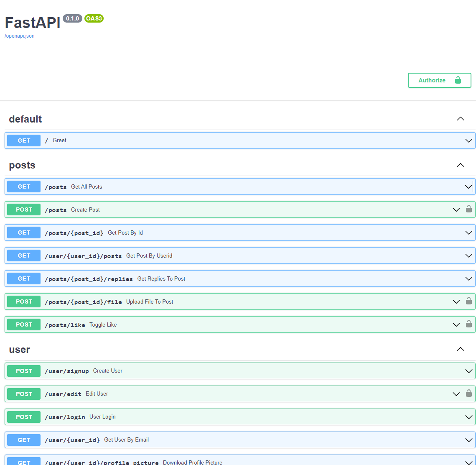This screenshot has height=465, width=476.
Task: Click the GET badge for Get Replies To Post
Action: (24, 278)
